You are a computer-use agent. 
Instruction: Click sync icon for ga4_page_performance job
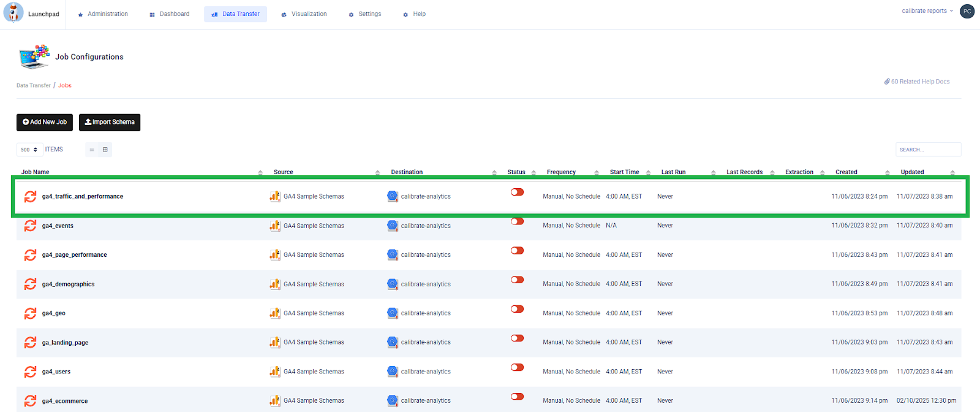30,254
